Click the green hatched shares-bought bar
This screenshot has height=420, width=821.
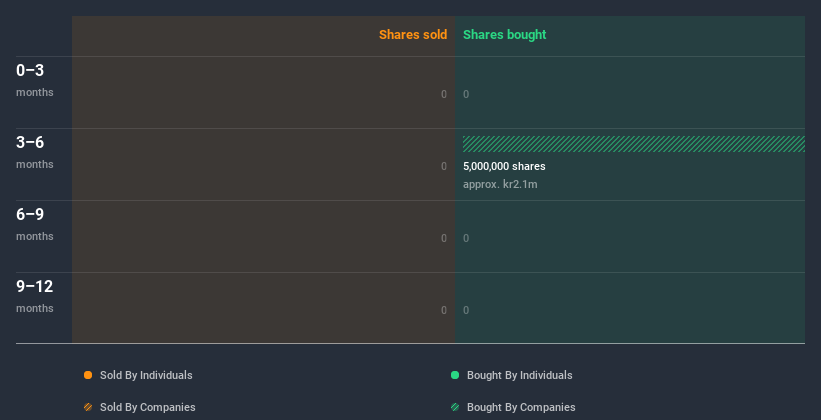tap(633, 144)
